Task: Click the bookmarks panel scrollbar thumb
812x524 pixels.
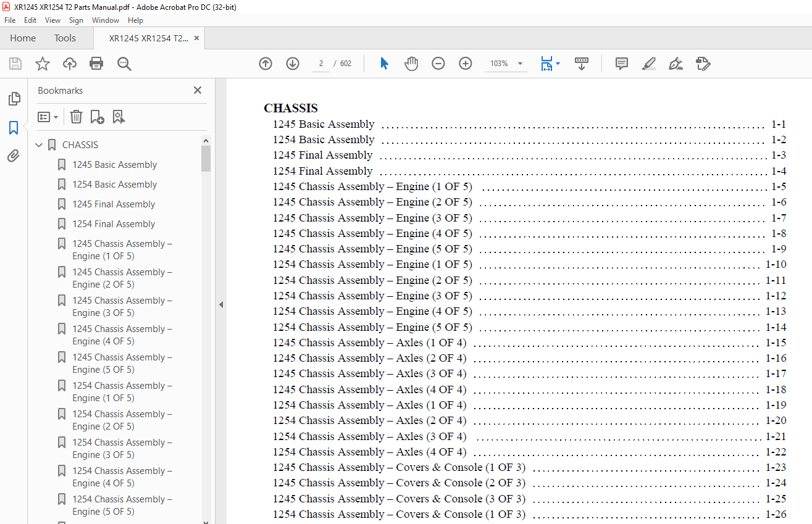Action: click(206, 158)
